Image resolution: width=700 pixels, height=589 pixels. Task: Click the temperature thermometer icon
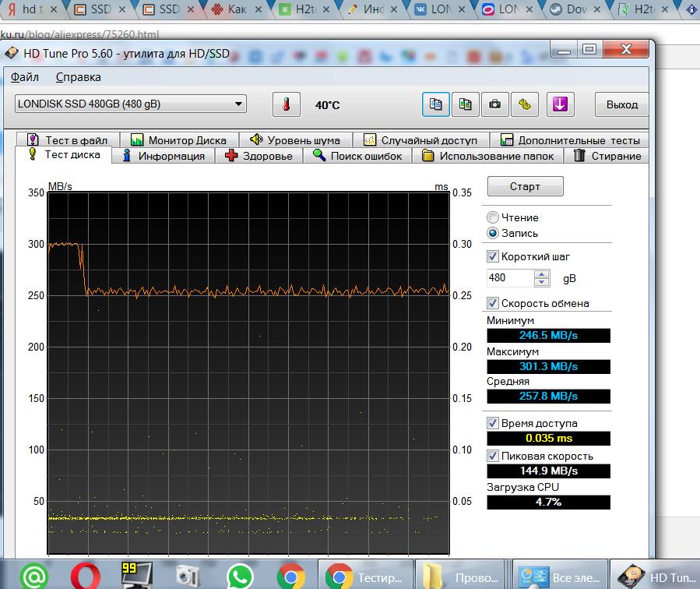point(287,104)
